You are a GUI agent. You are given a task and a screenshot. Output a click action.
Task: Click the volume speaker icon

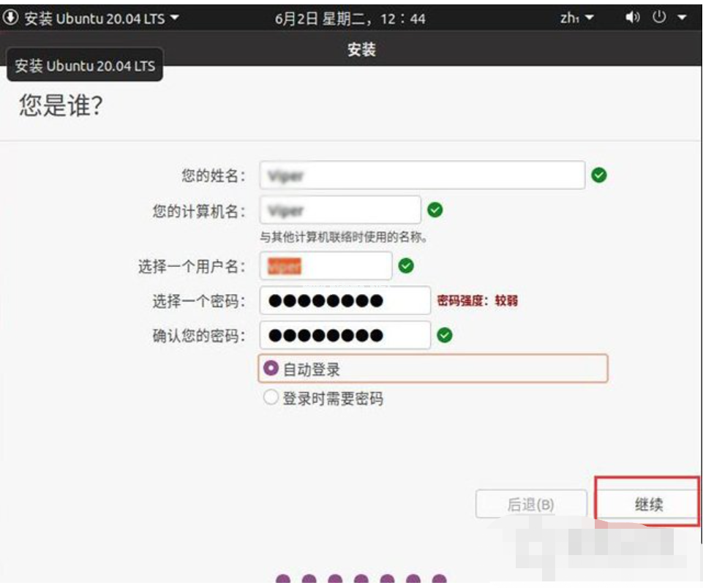tap(632, 18)
